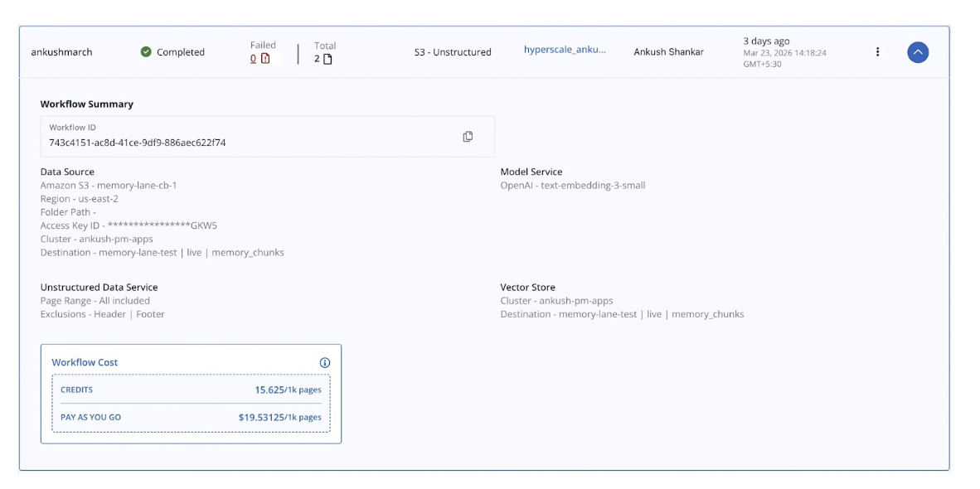Click the Vector Store destination text
This screenshot has height=489, width=980.
622,314
